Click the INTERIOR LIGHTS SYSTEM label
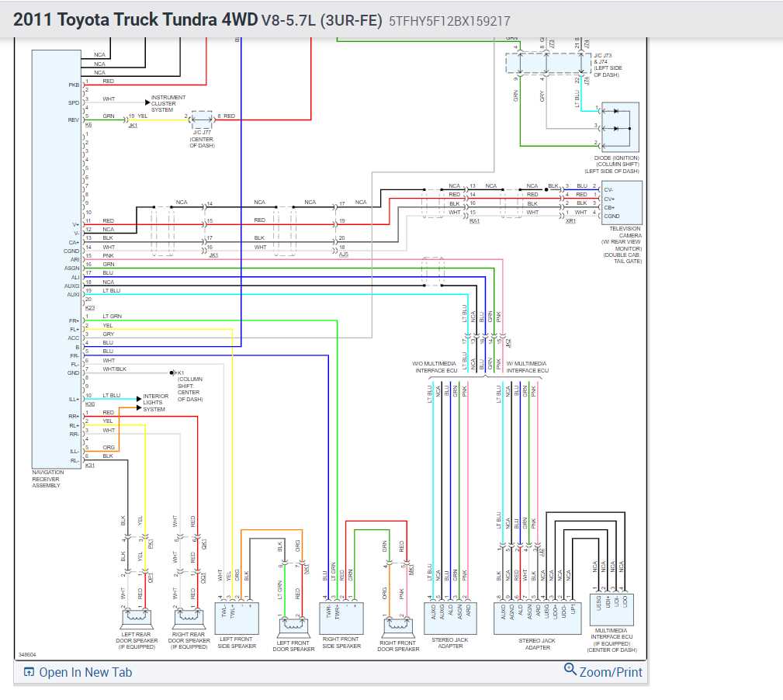 pyautogui.click(x=155, y=403)
